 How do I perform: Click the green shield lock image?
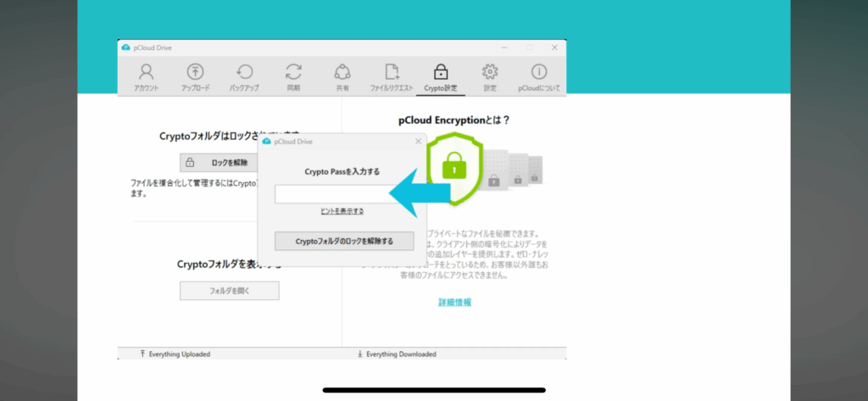pyautogui.click(x=455, y=168)
